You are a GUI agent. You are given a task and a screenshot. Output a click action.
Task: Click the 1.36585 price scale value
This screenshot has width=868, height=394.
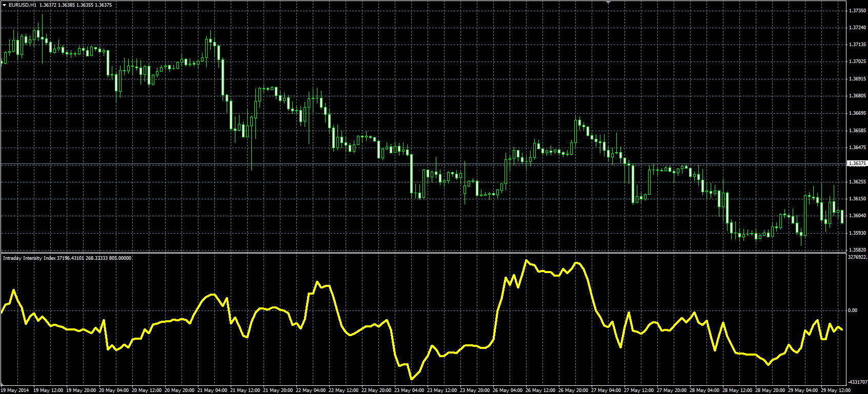click(x=858, y=131)
